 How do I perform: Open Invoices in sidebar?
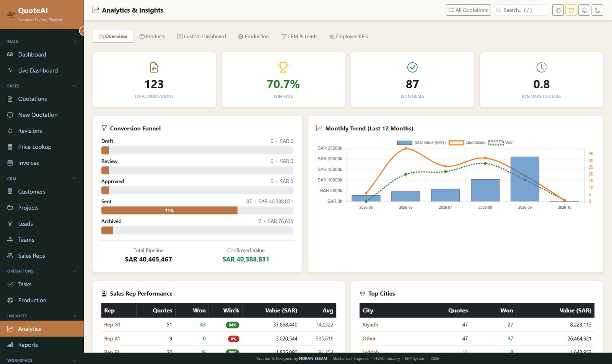click(42, 163)
